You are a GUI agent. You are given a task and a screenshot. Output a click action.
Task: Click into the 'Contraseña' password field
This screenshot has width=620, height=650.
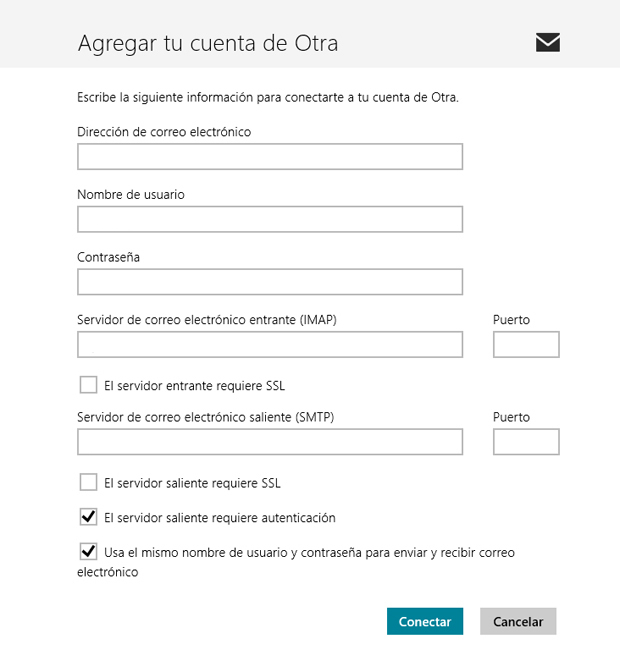[x=270, y=282]
